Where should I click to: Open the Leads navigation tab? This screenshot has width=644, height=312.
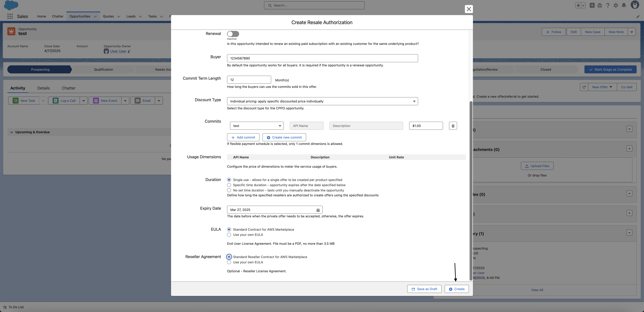coord(131,16)
